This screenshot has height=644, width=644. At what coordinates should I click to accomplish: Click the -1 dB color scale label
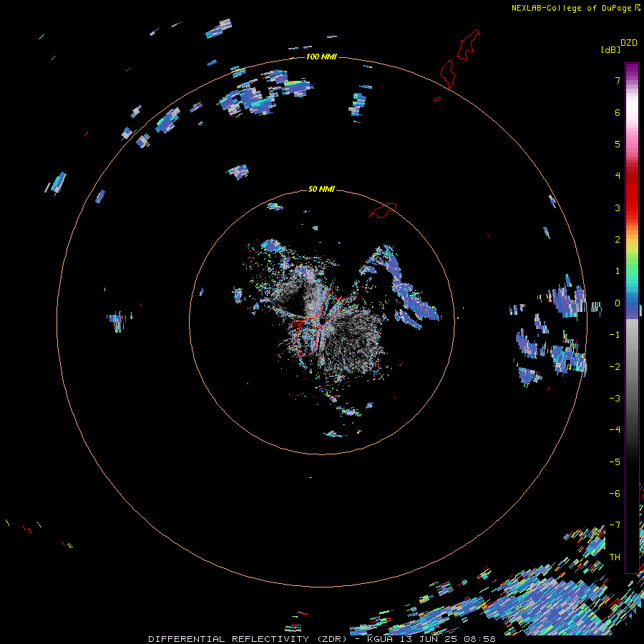coord(615,335)
